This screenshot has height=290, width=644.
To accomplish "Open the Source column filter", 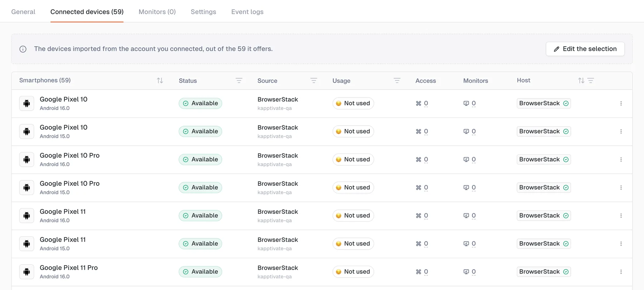I will [314, 81].
